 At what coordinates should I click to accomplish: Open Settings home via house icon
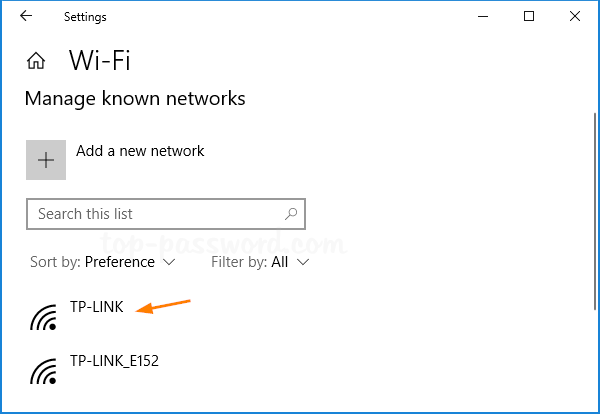[36, 61]
